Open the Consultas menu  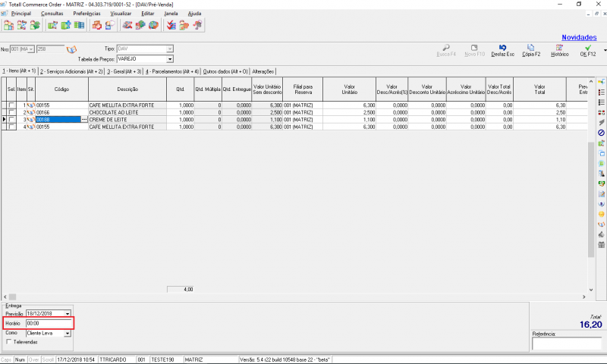point(52,14)
